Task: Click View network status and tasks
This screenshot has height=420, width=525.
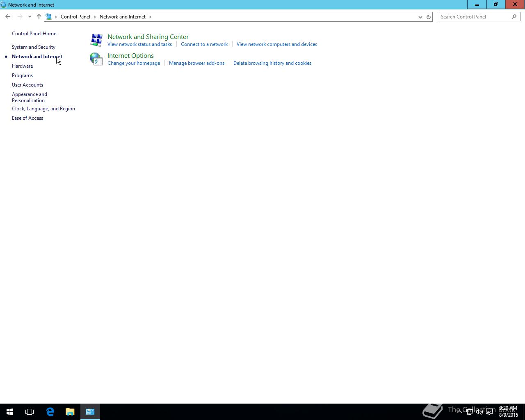Action: pyautogui.click(x=139, y=44)
